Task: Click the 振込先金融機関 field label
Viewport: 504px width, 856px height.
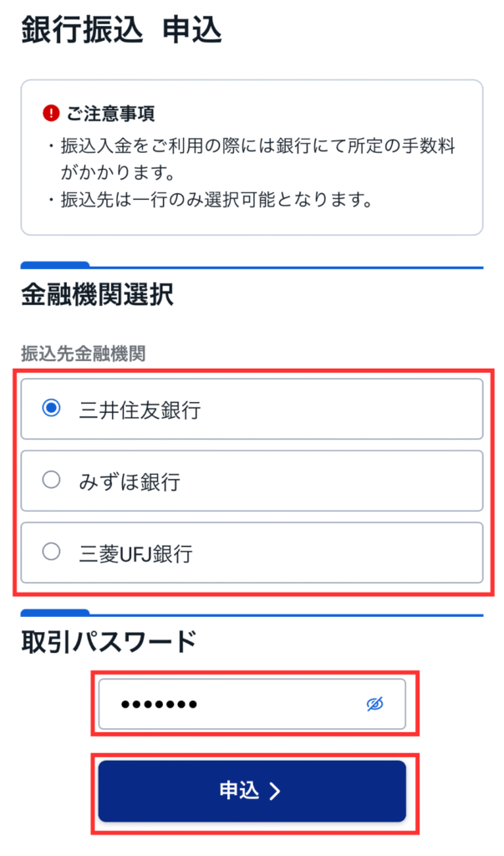Action: 84,354
